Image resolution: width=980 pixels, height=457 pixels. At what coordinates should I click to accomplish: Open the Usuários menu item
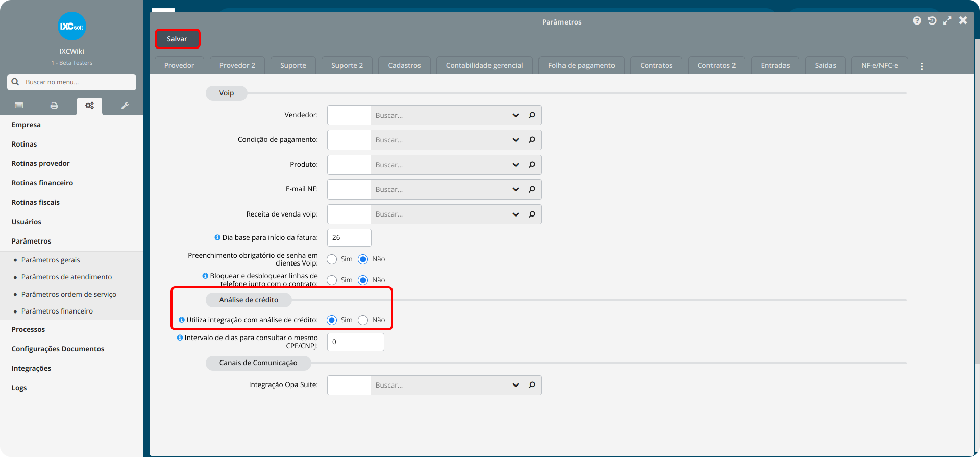pos(26,222)
